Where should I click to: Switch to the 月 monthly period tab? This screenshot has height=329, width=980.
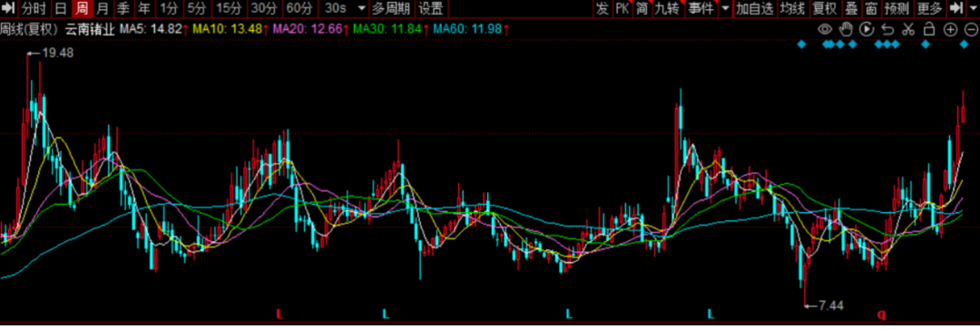(103, 8)
